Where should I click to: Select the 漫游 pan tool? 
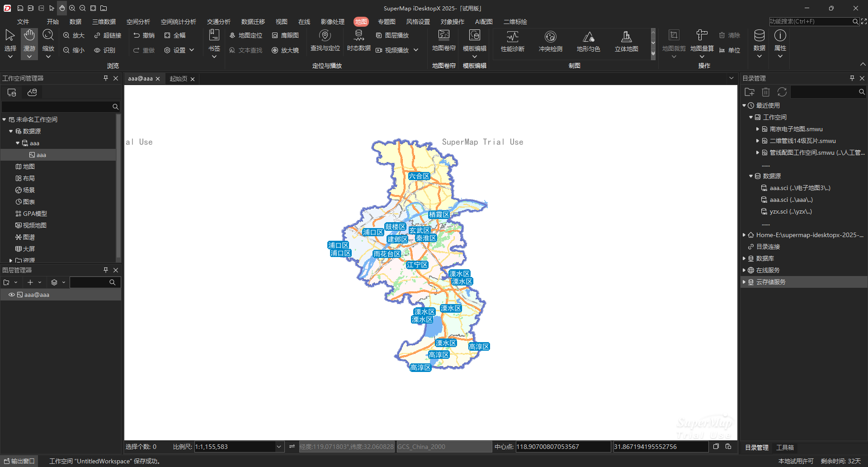[x=29, y=41]
